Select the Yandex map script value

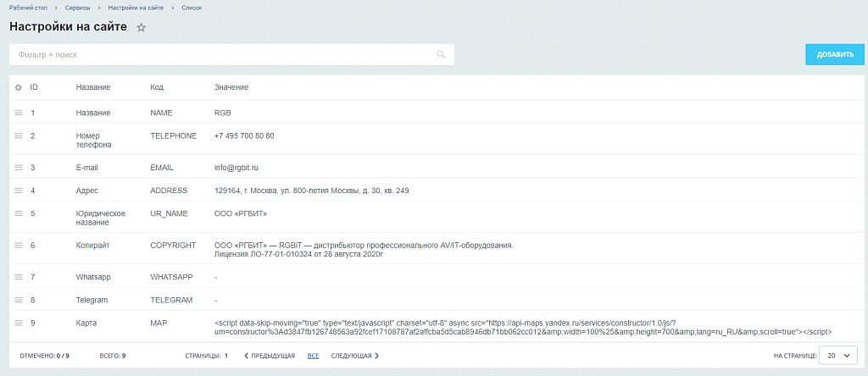click(x=523, y=328)
